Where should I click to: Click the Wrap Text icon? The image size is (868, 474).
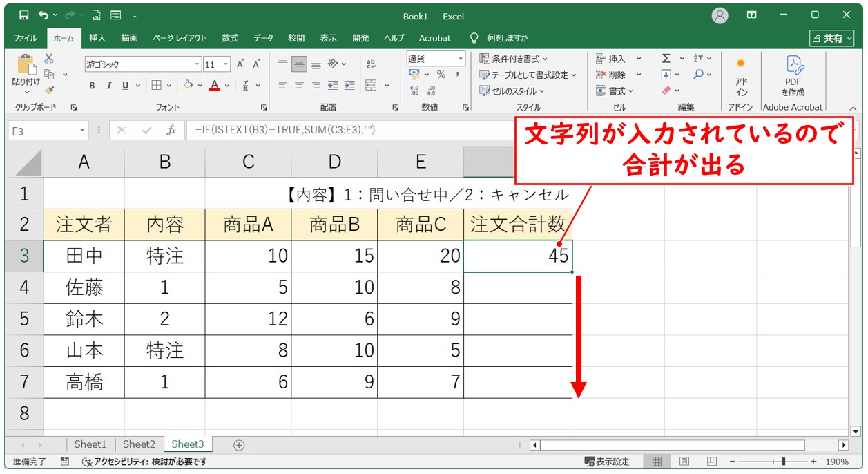(372, 64)
